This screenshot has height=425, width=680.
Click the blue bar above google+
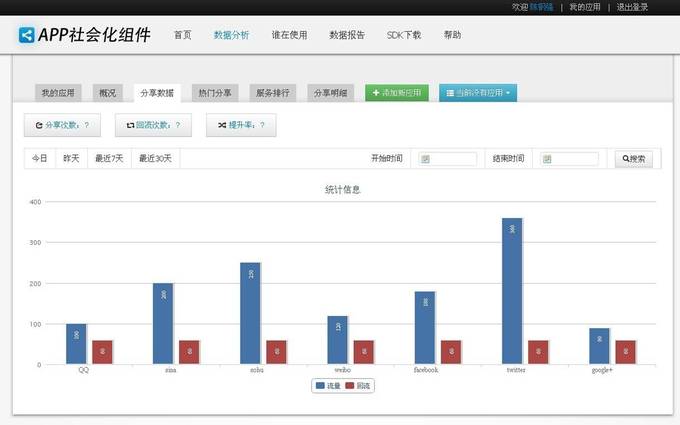click(x=599, y=346)
